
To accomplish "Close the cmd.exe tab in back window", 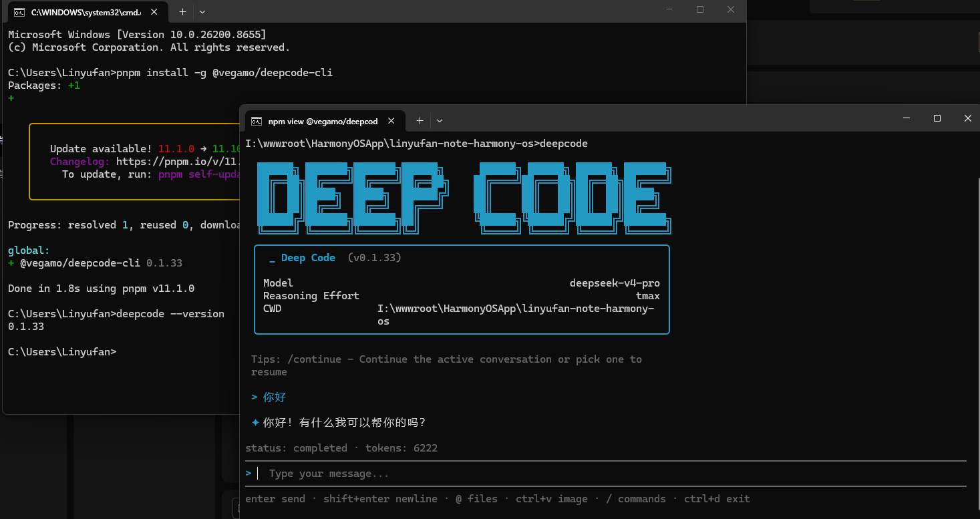I will click(x=154, y=12).
